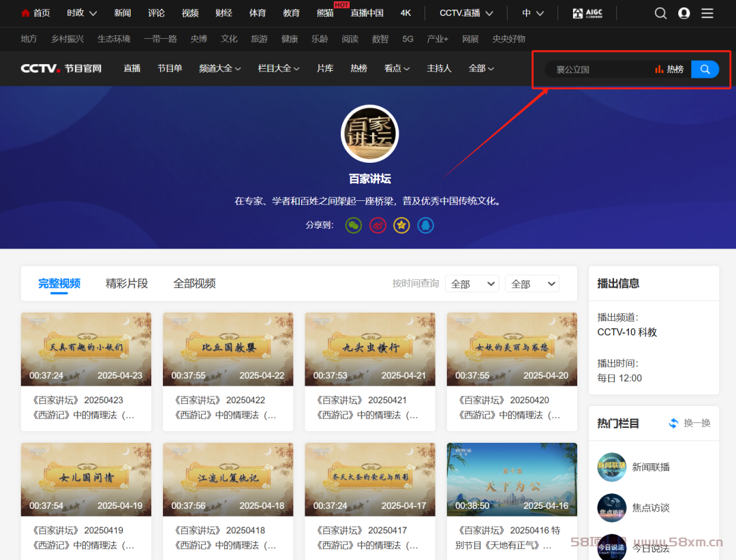Open the 2025-04-23 video thumbnail
The height and width of the screenshot is (560, 736).
tap(86, 349)
